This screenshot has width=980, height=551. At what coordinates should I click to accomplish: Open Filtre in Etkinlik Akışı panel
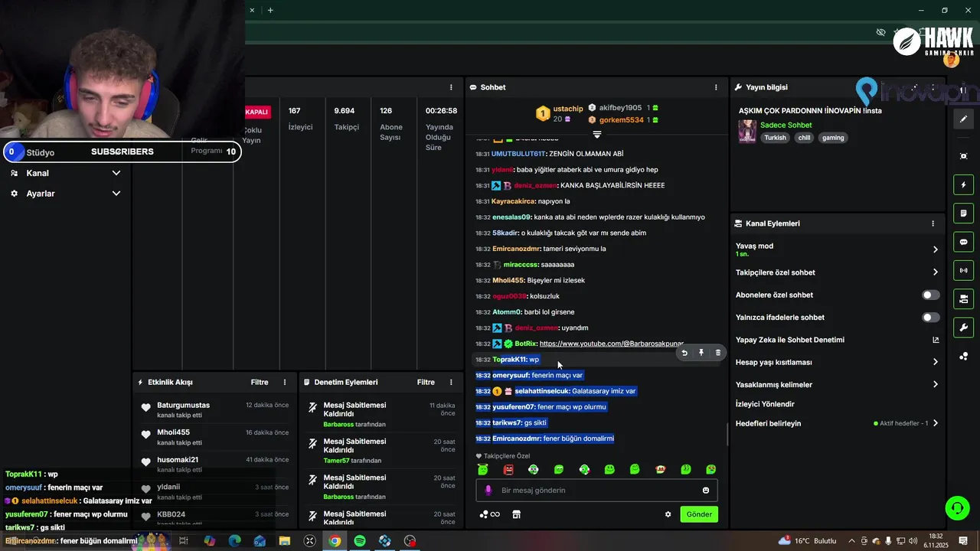[x=260, y=382]
